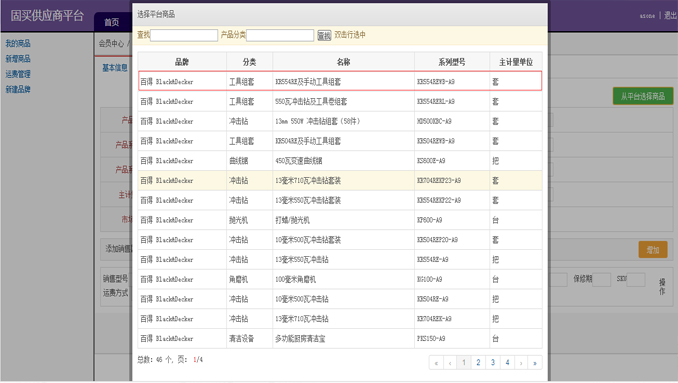Screen dimensions: 678x383
Task: Open 我的商品 in left sidebar
Action: point(18,43)
